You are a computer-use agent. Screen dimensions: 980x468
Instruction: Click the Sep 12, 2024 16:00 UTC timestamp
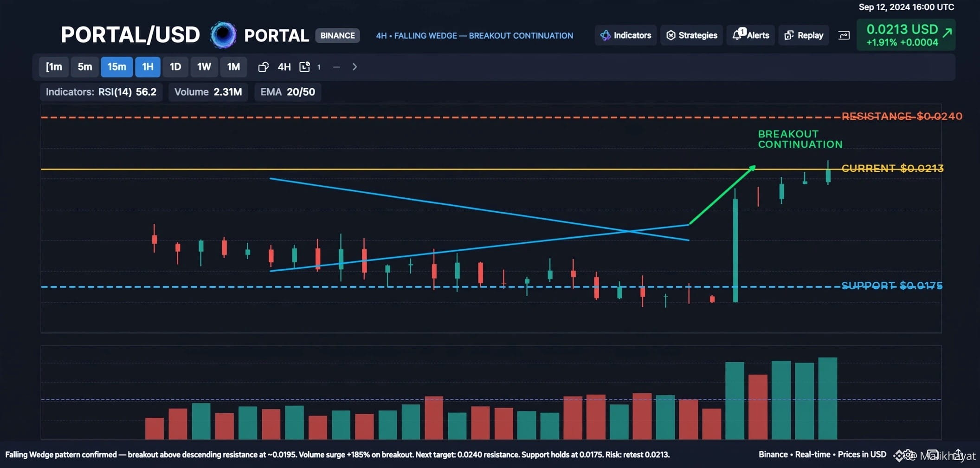(906, 7)
